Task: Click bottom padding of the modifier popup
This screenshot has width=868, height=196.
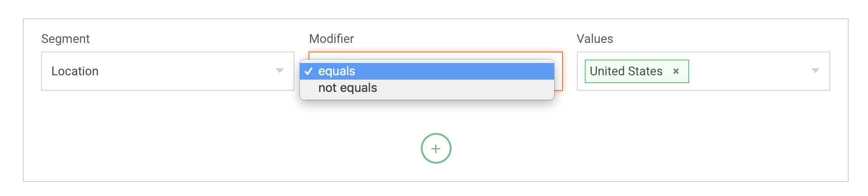Action: point(427,98)
